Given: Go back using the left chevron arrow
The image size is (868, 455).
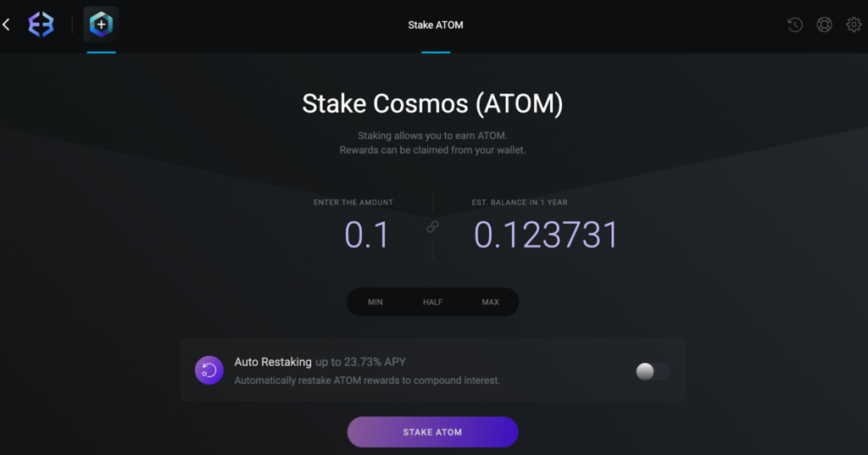Looking at the screenshot, I should [x=7, y=25].
